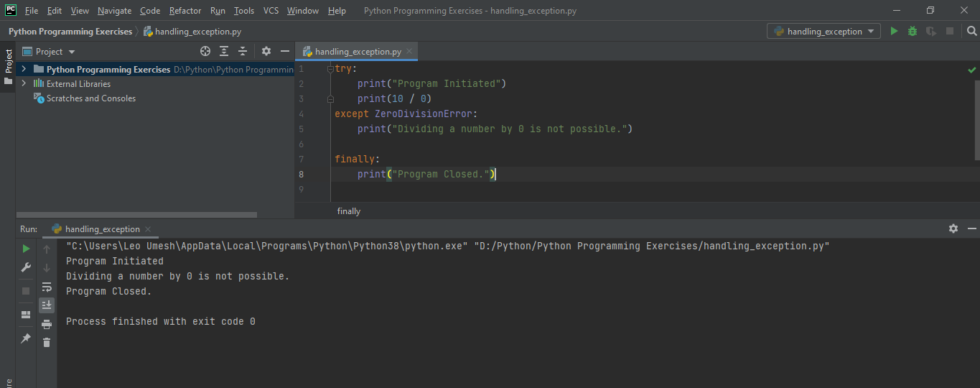Click the Project panel horizontal scrollbar
Screen dimensions: 980x388
point(136,214)
